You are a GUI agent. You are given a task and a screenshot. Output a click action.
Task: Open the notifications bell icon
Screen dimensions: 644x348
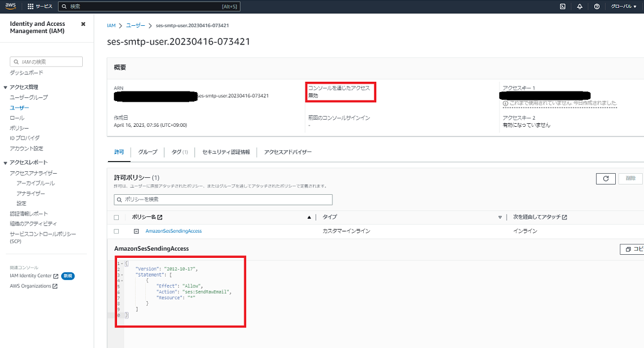coord(580,7)
